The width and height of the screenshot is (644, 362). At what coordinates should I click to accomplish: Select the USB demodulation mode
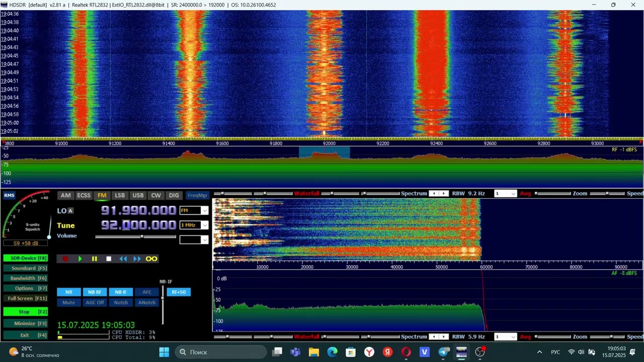coord(138,195)
